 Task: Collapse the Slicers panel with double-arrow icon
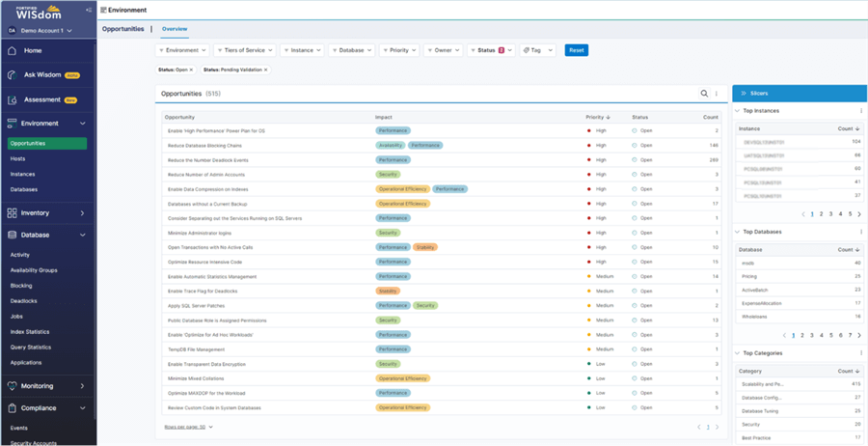[744, 94]
